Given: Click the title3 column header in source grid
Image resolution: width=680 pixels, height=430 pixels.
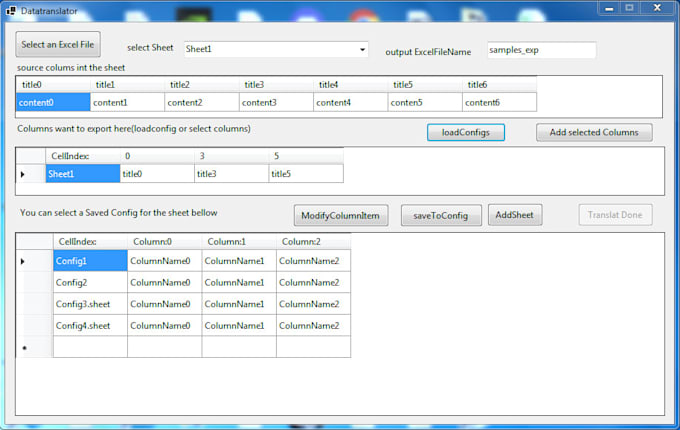Looking at the screenshot, I should [x=276, y=85].
